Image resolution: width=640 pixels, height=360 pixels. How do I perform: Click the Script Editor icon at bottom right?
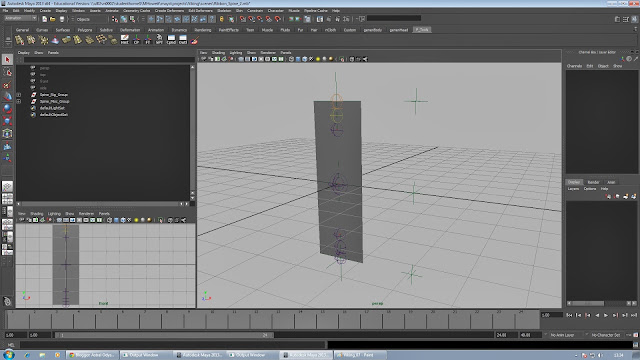coord(636,345)
